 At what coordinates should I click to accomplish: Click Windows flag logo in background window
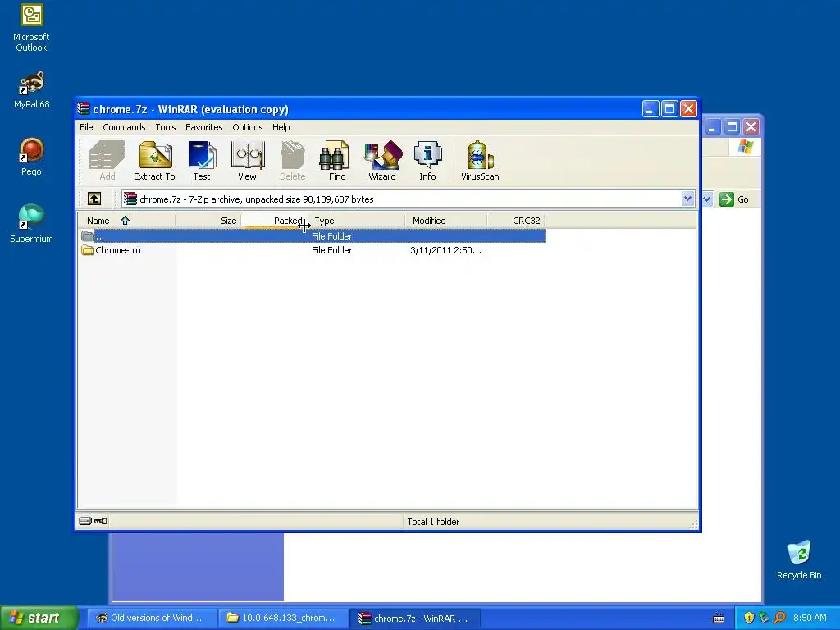coord(745,147)
